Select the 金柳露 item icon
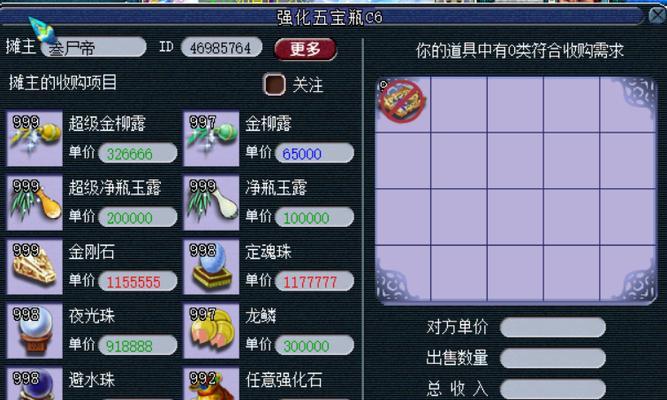Screen dimensions: 667x400 [211, 138]
